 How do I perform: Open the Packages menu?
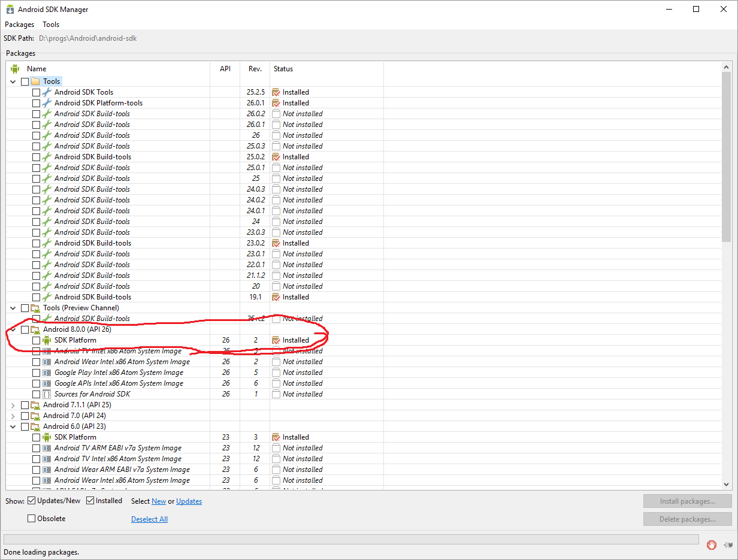(19, 24)
